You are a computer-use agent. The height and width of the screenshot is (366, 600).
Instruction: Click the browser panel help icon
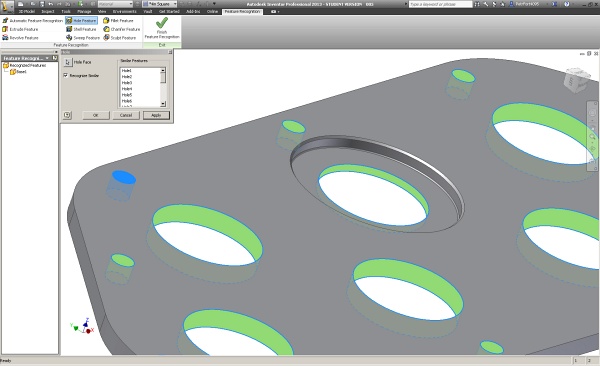(x=55, y=58)
